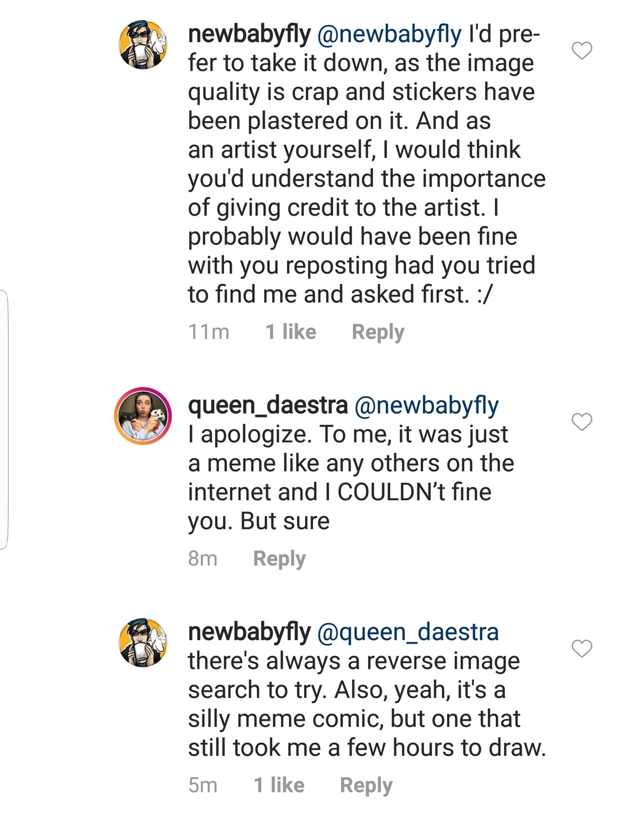Screen dimensions: 630x840
Task: Tap the edge panel handle on left side
Action: click(4, 420)
